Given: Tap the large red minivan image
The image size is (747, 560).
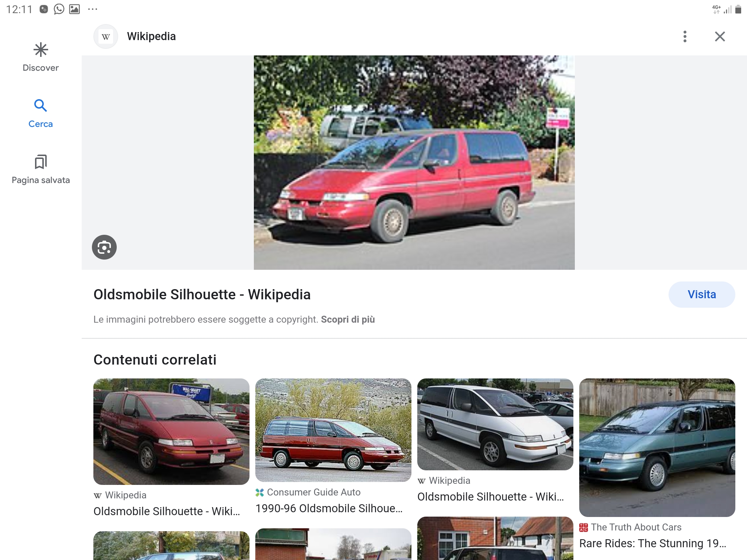Looking at the screenshot, I should 414,163.
